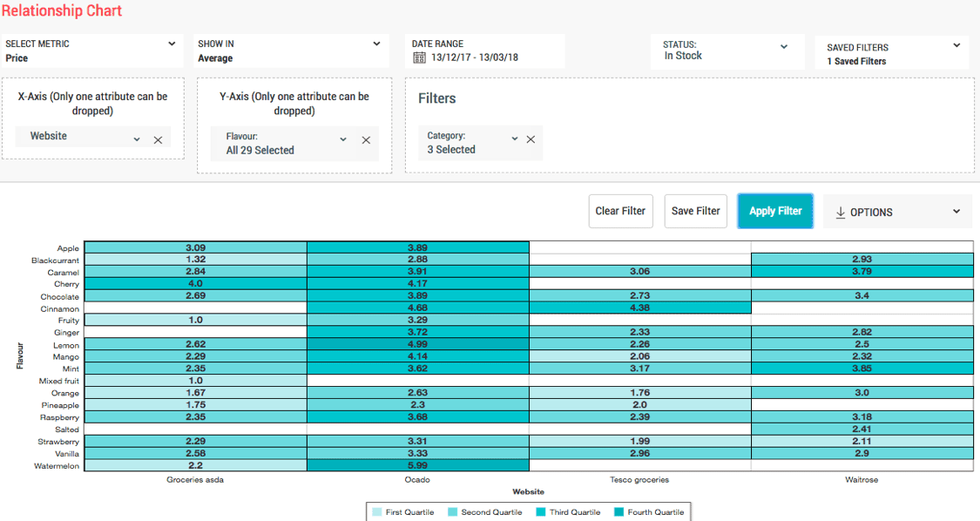The image size is (980, 521).
Task: Click the Blackcurrant flavour label
Action: (56, 260)
